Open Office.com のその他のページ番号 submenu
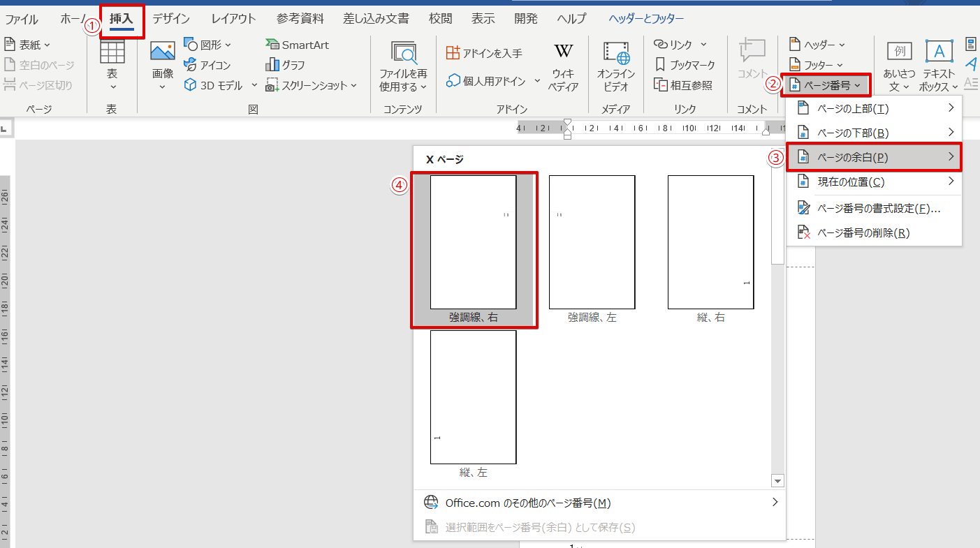Screen dimensions: 980x548 (x=601, y=503)
